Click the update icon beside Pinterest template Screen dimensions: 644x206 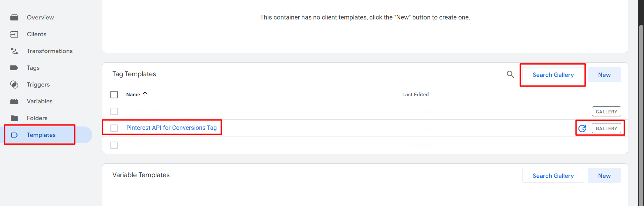[582, 128]
